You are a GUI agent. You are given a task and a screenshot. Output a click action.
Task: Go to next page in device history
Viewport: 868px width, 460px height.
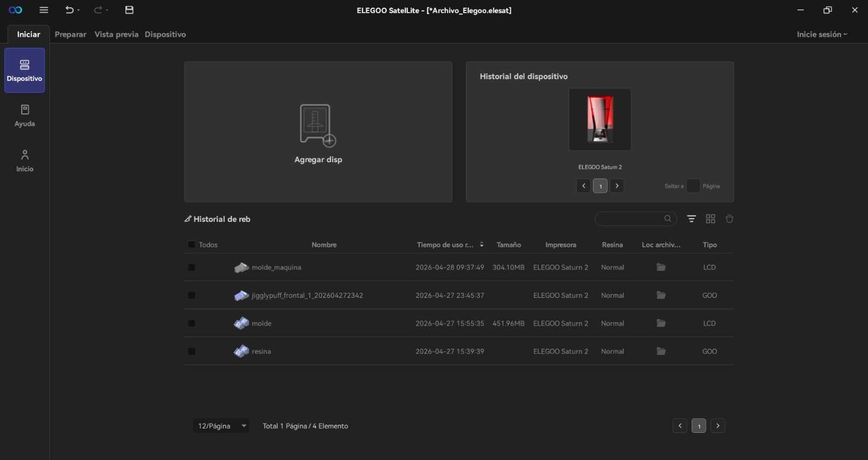coord(617,186)
